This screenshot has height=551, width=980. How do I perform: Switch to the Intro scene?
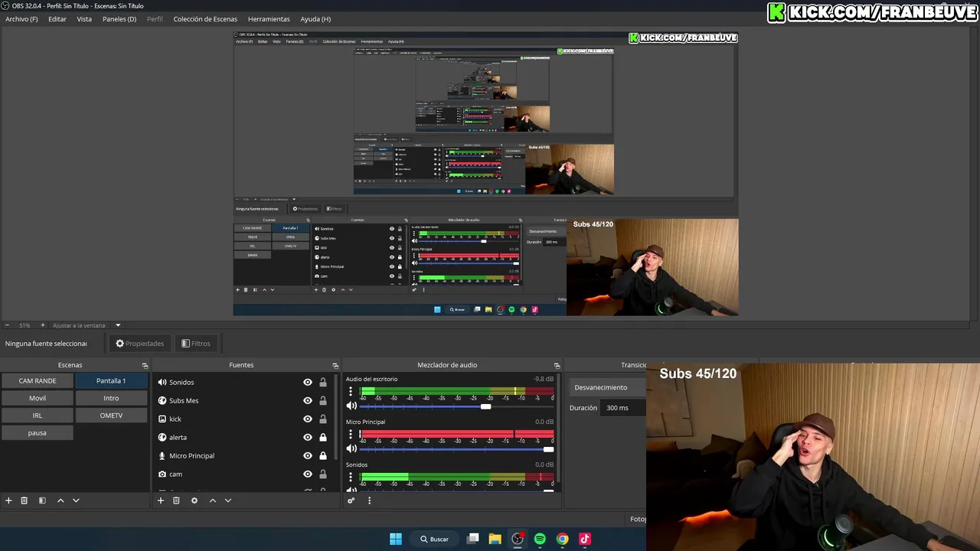[x=111, y=398]
